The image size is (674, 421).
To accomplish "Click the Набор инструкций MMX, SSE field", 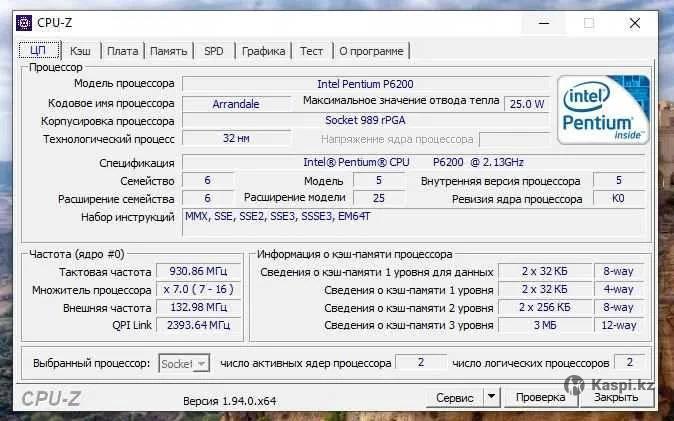I will click(x=366, y=218).
